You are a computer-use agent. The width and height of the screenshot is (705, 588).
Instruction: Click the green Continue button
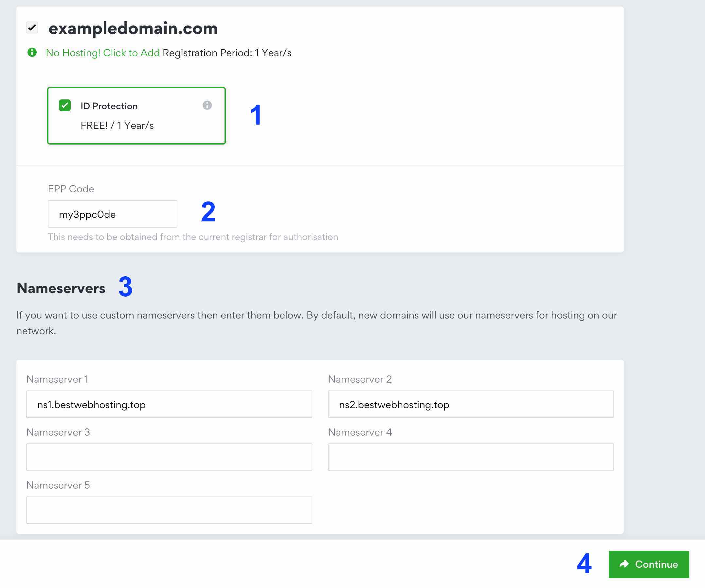pos(649,564)
